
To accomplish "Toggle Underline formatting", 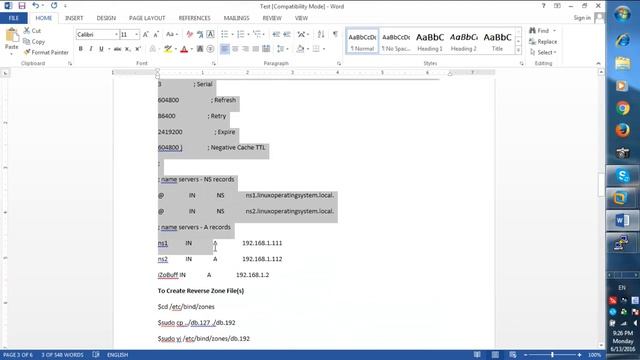I will (101, 49).
